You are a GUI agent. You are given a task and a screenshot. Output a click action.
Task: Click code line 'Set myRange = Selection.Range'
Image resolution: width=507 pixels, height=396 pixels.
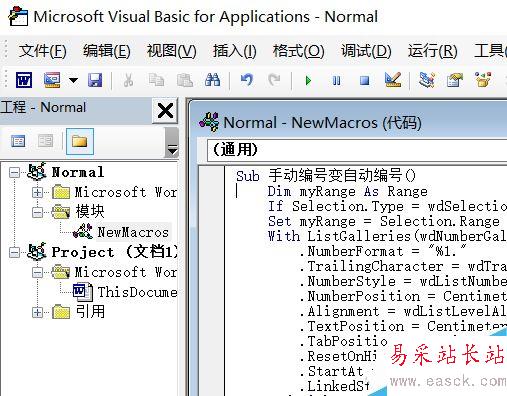click(x=384, y=221)
